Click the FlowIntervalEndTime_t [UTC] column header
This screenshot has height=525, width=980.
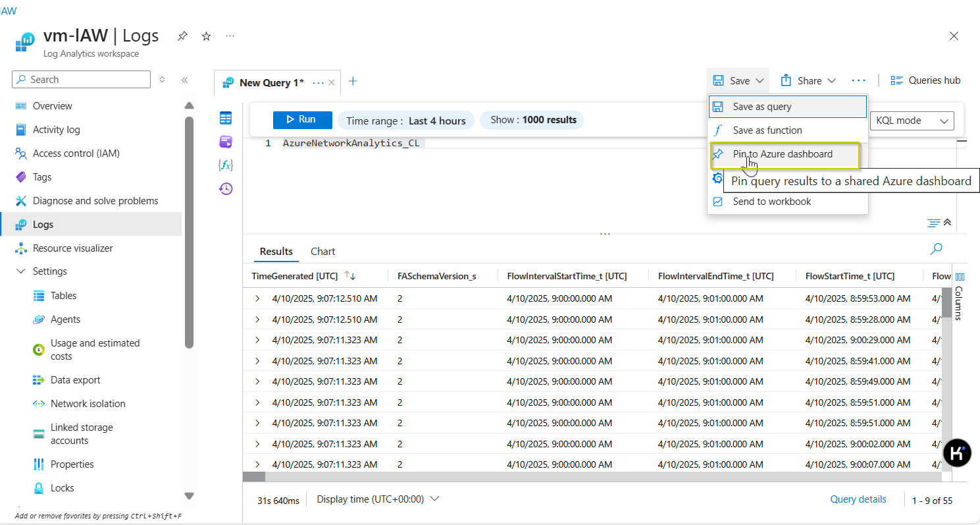click(x=715, y=276)
